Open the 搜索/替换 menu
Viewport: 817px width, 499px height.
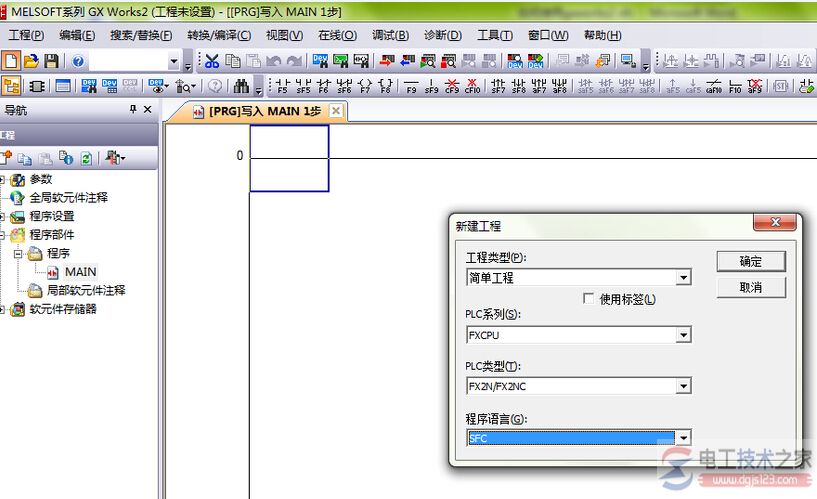click(x=141, y=35)
